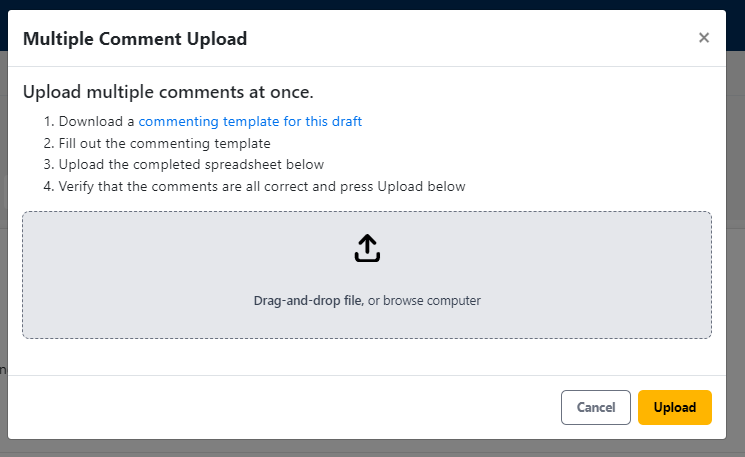Click the dark navy header bar behind dialog
The width and height of the screenshot is (745, 457).
[372, 4]
